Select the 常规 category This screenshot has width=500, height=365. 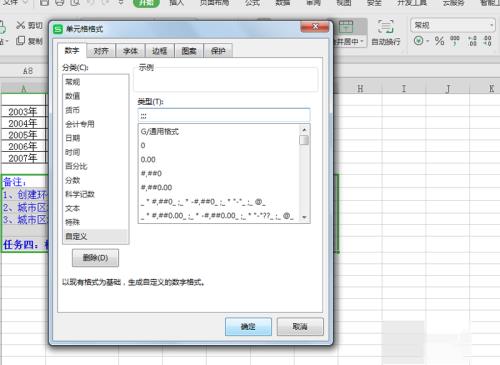click(95, 82)
